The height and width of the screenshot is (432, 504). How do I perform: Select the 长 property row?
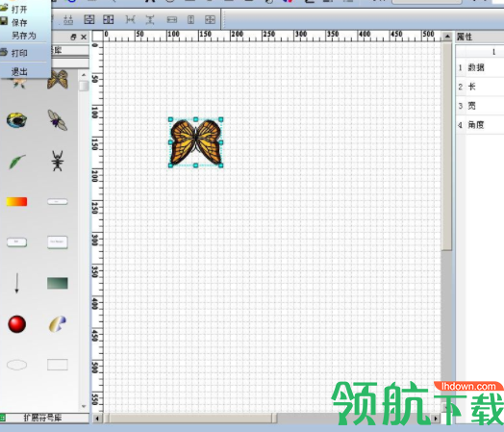pyautogui.click(x=480, y=87)
